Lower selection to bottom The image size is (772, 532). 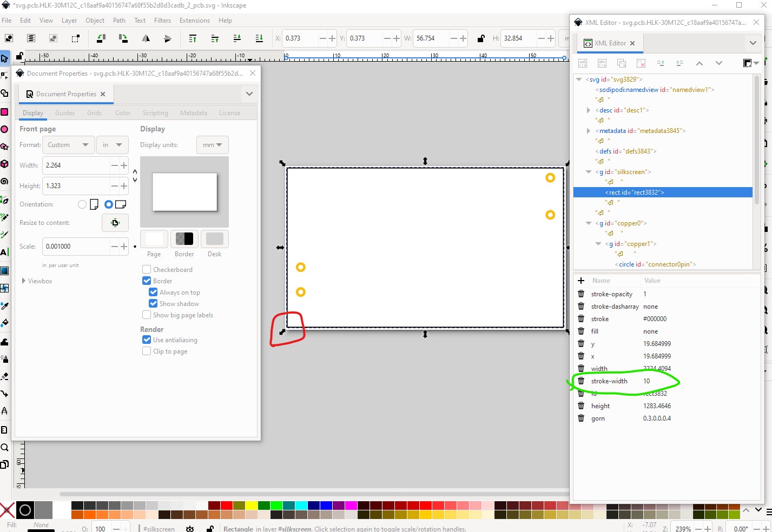[259, 38]
